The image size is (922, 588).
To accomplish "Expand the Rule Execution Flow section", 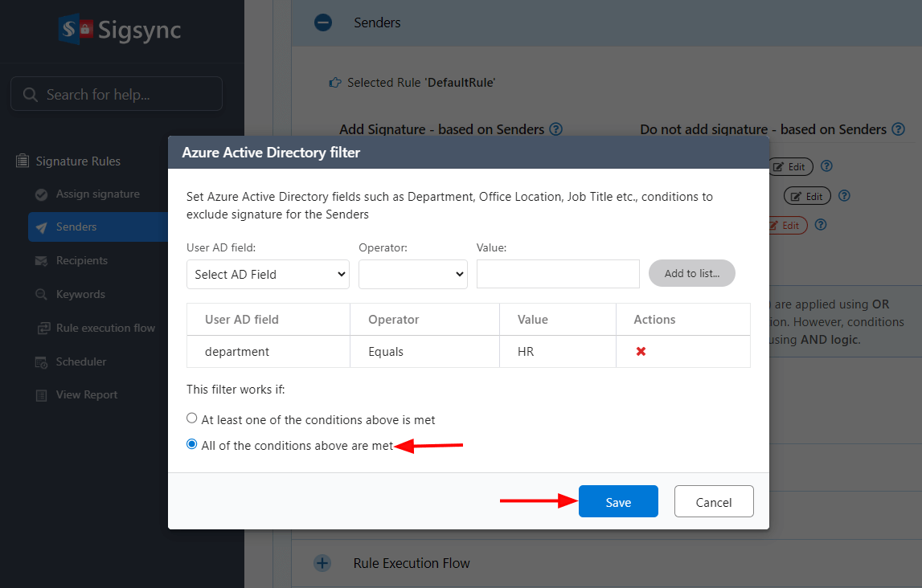I will point(322,563).
